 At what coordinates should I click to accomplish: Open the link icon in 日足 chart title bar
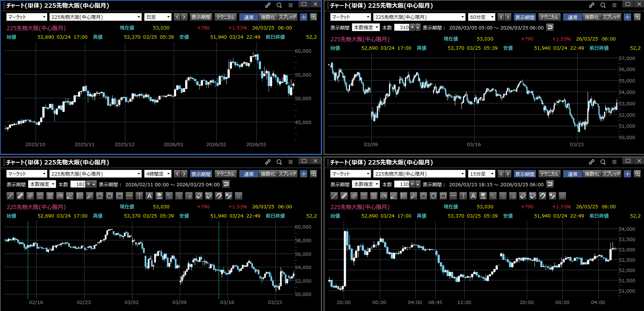point(268,5)
